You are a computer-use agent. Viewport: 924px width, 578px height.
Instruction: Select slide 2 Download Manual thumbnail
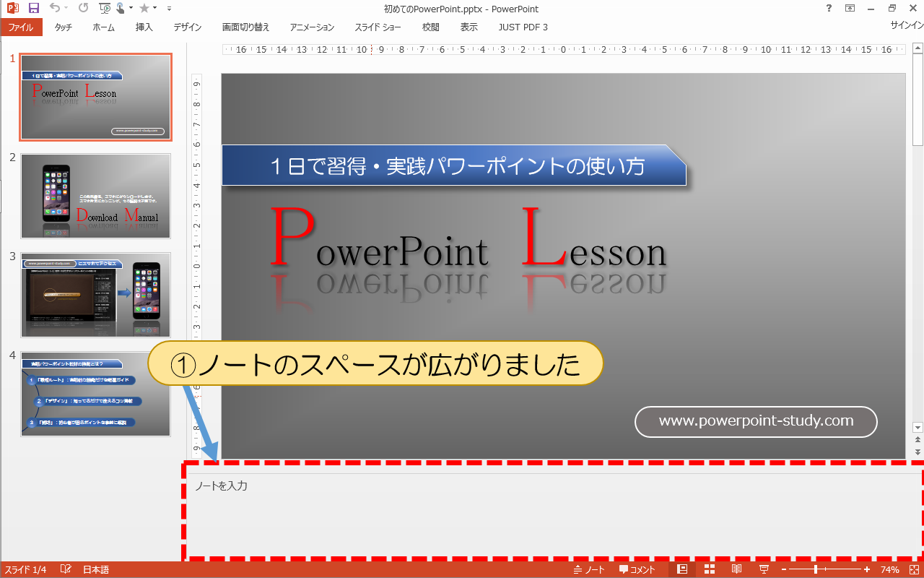(96, 196)
